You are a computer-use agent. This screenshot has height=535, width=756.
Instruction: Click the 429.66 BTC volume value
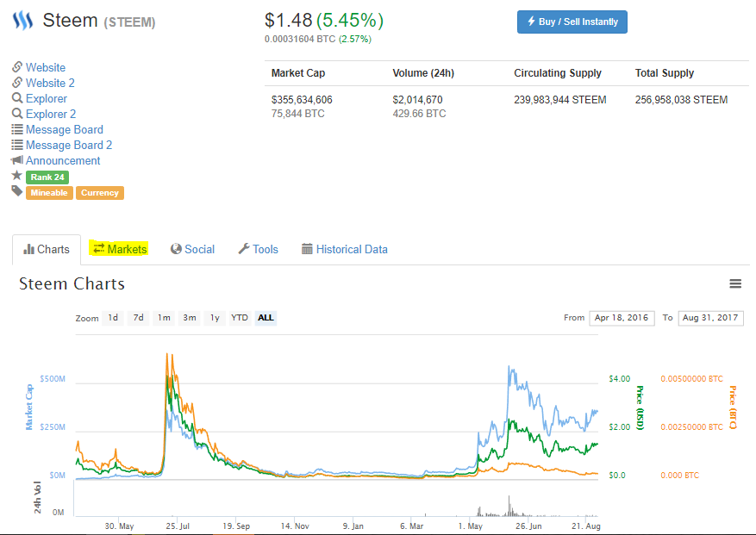(420, 114)
